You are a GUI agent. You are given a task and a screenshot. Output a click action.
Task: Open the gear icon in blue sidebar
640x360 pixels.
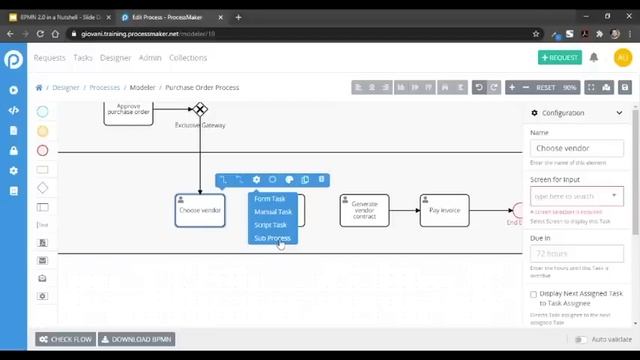13,171
